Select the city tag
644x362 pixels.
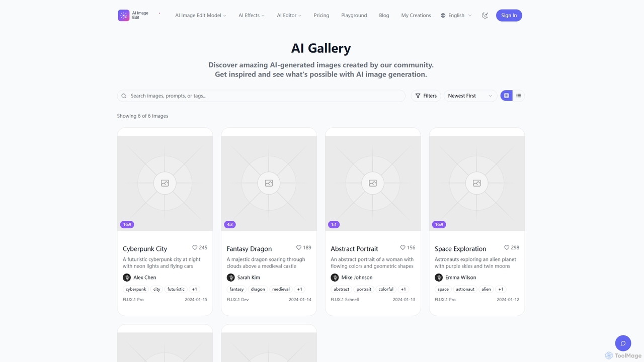click(157, 289)
